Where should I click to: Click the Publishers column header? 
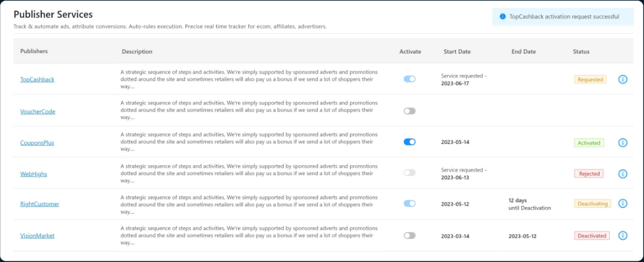click(34, 51)
